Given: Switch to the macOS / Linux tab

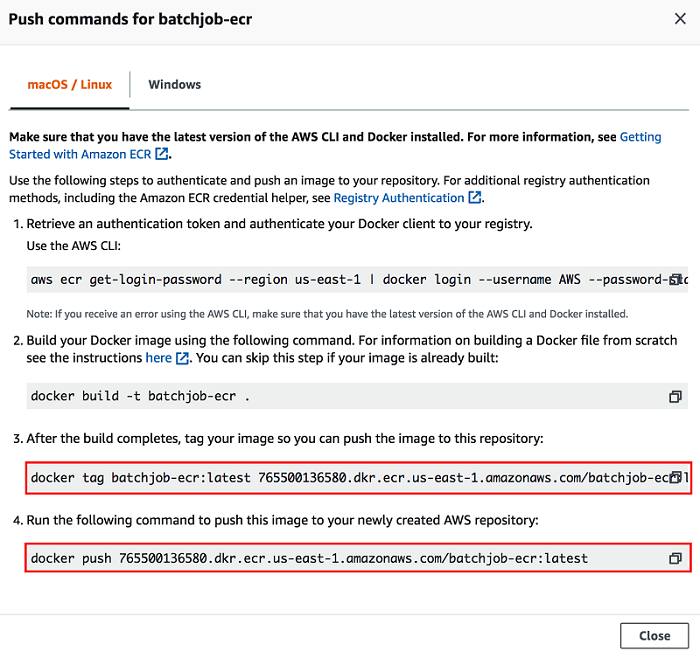Looking at the screenshot, I should [x=69, y=85].
